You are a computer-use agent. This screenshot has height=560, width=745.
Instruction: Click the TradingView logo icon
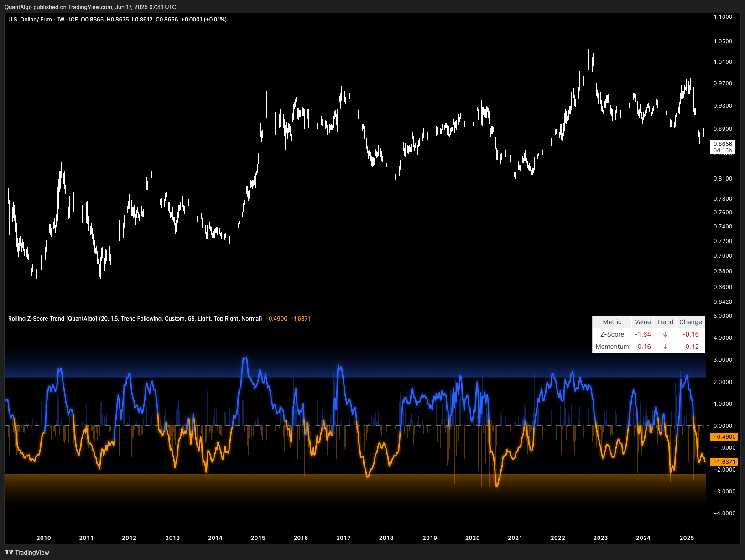(9, 552)
